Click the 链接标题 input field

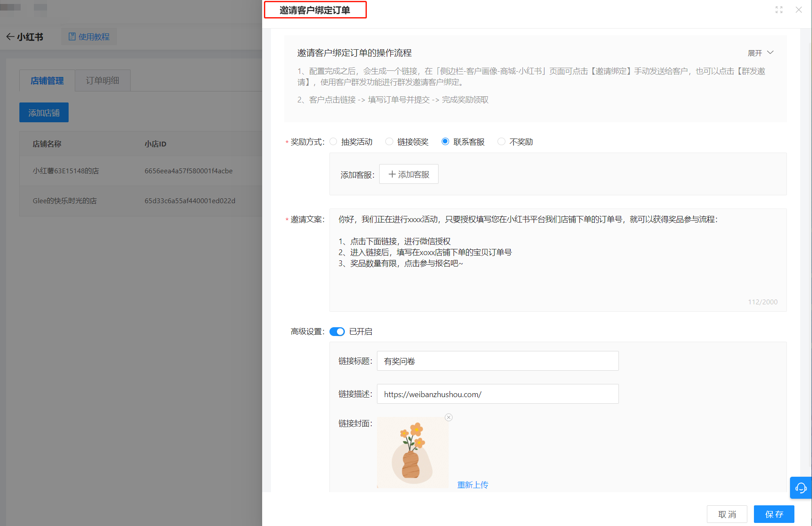click(x=497, y=361)
